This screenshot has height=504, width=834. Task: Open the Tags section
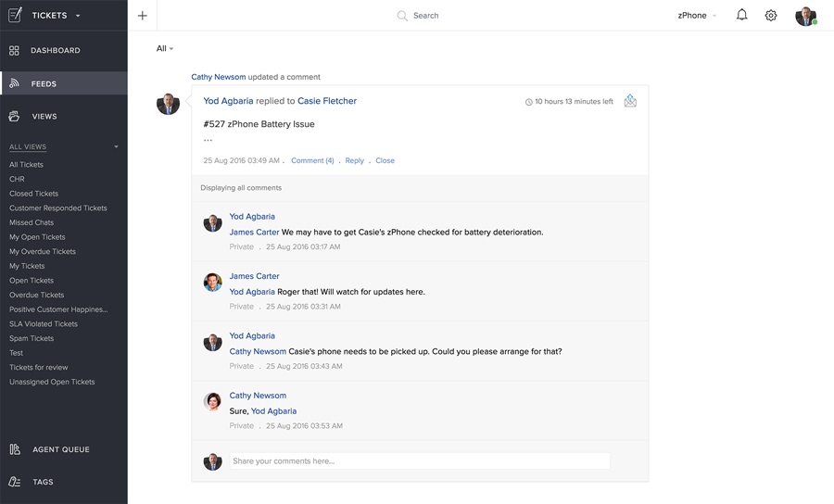(x=43, y=482)
